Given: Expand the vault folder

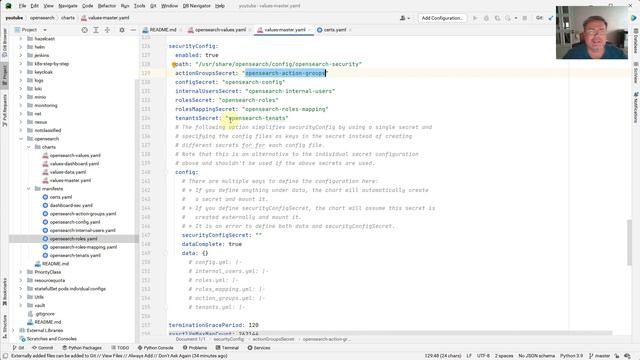Looking at the screenshot, I should [21, 305].
